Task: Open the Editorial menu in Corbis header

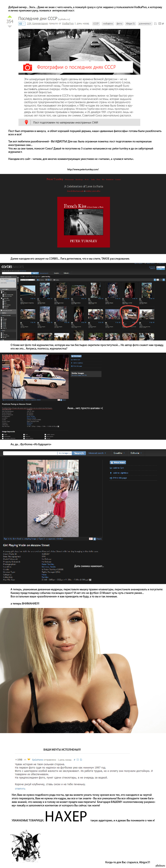Action: click(136, 453)
